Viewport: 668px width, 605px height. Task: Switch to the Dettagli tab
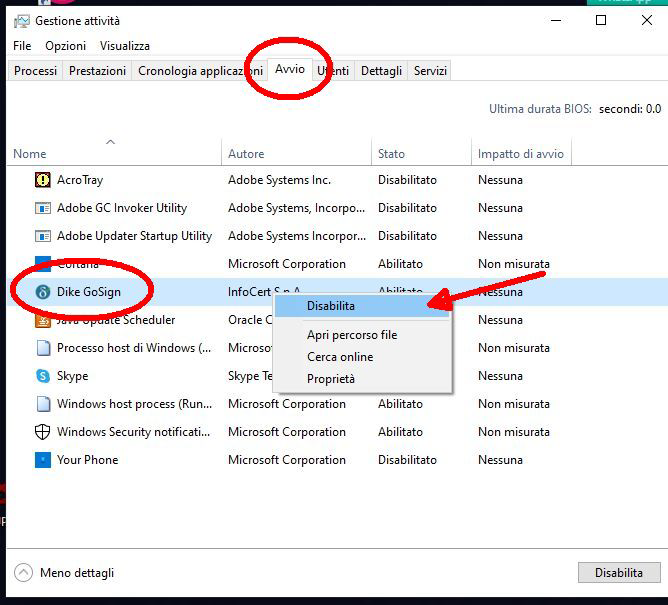pyautogui.click(x=381, y=71)
